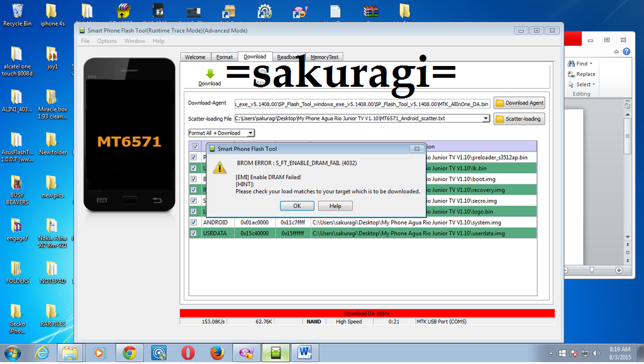
Task: Open the Recycle Bin desktop icon
Action: tap(18, 12)
